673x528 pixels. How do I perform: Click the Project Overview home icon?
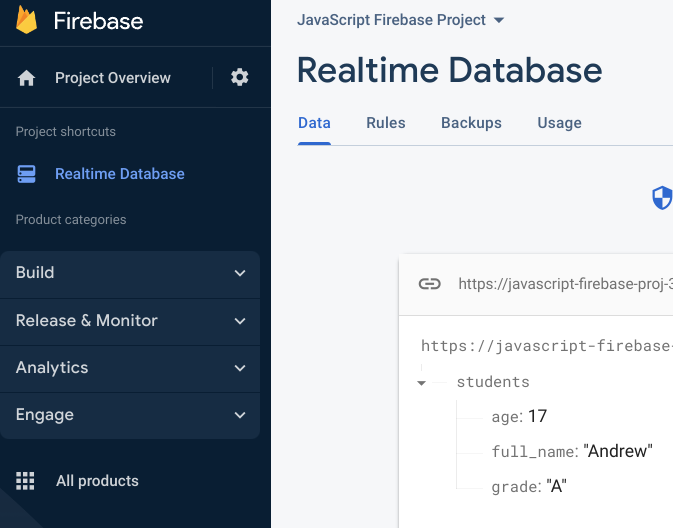[x=27, y=78]
